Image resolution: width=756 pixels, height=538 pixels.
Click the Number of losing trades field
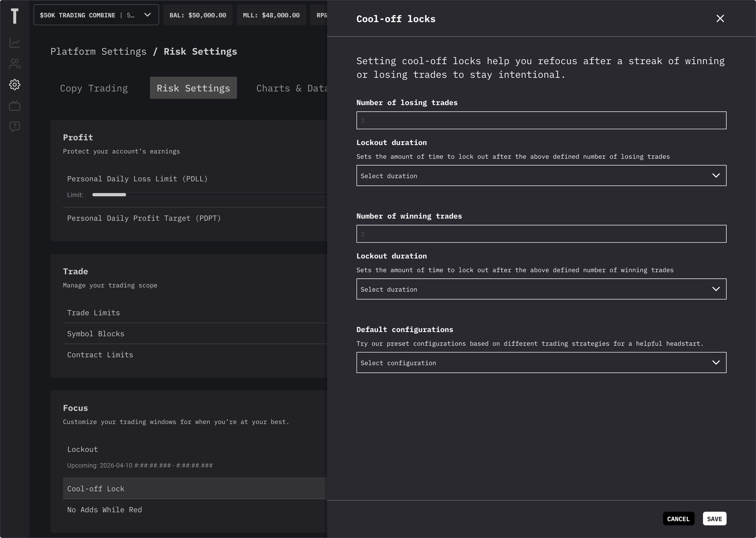pos(541,120)
